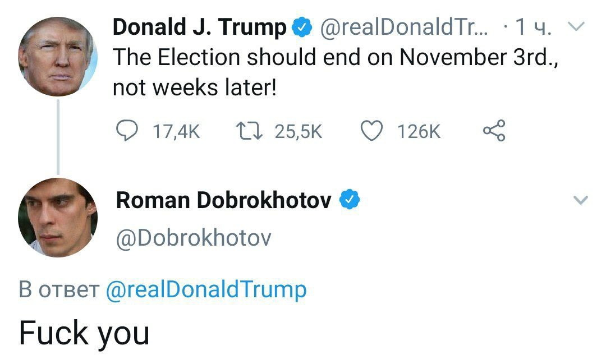Click the 126K likes count
This screenshot has width=606, height=364.
coord(419,131)
